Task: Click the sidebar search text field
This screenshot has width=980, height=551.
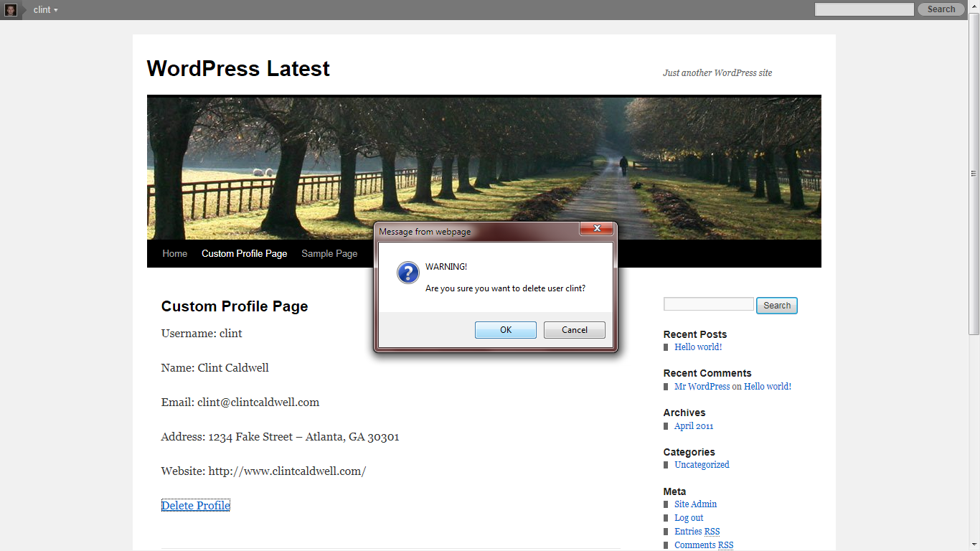Action: click(x=708, y=305)
